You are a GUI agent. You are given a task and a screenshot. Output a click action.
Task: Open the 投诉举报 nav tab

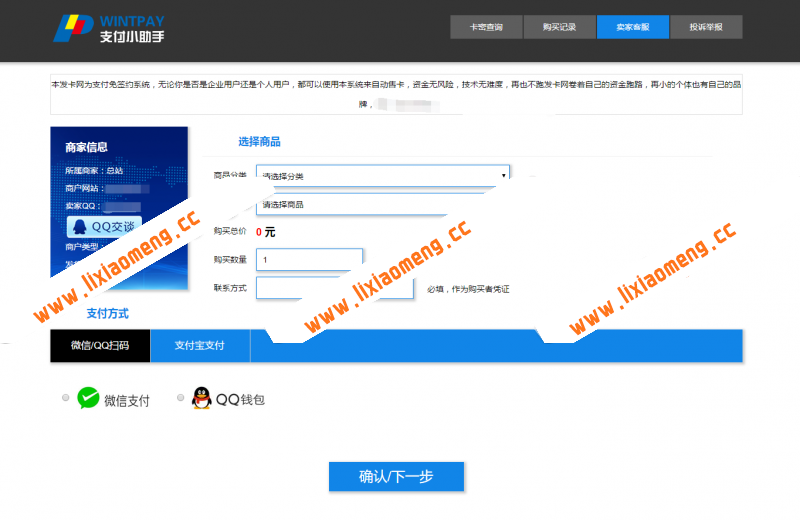click(x=706, y=27)
